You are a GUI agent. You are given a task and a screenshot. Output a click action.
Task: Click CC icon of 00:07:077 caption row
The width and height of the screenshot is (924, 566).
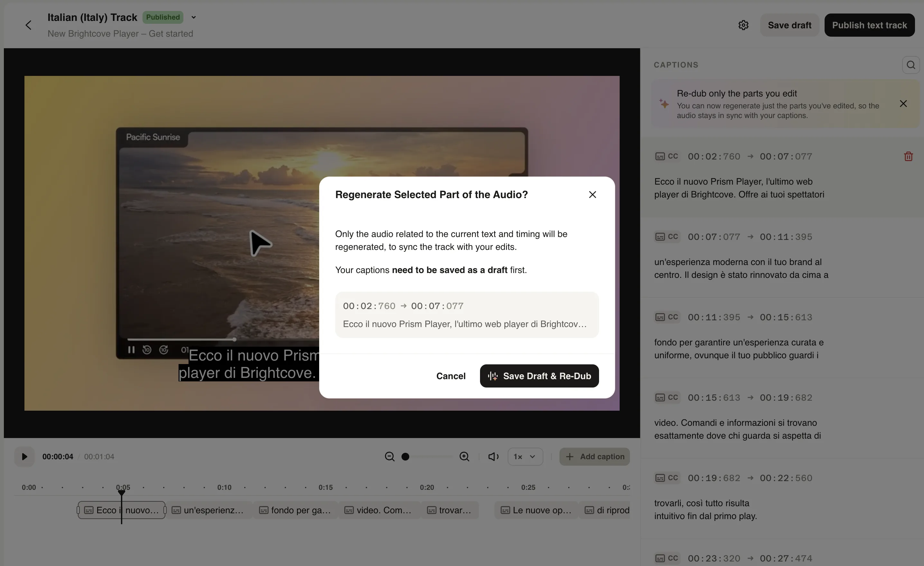(x=667, y=237)
